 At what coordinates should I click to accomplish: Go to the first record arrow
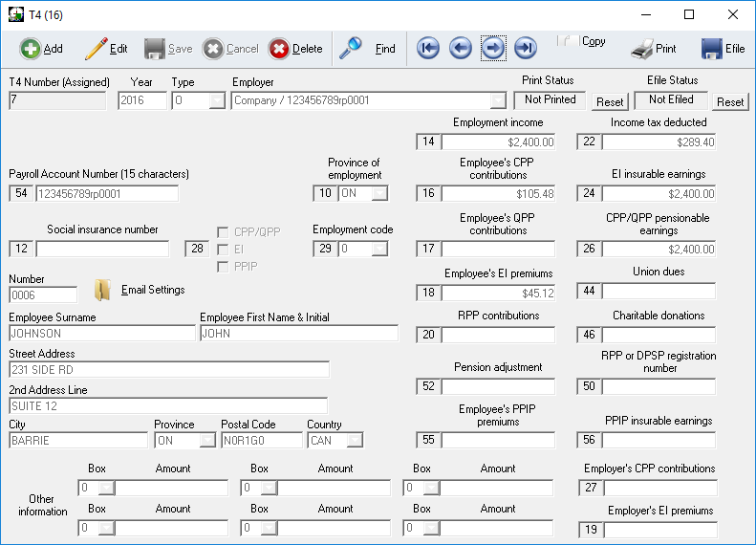[x=428, y=49]
